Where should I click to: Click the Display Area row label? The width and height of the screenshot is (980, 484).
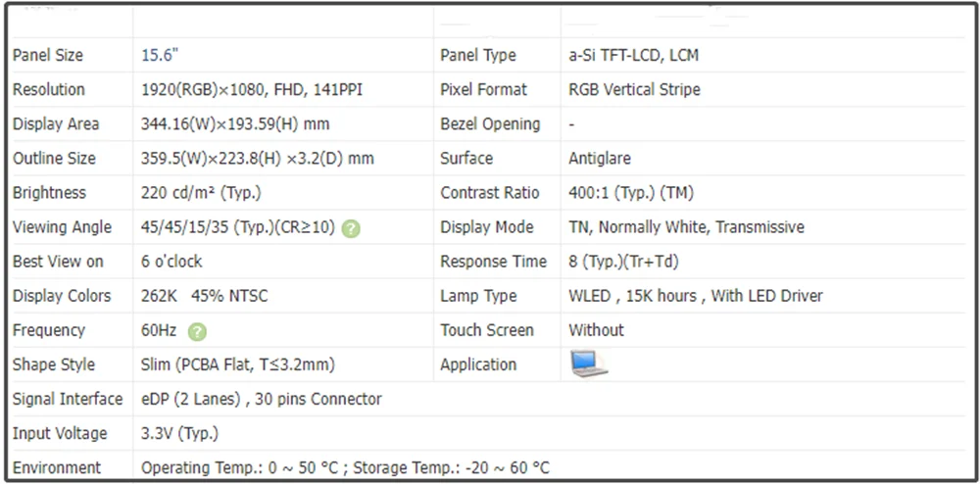pyautogui.click(x=56, y=124)
